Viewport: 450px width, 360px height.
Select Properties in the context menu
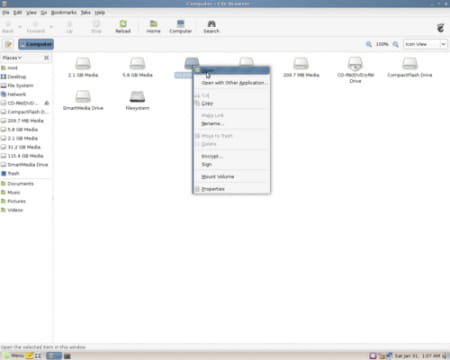coord(213,189)
